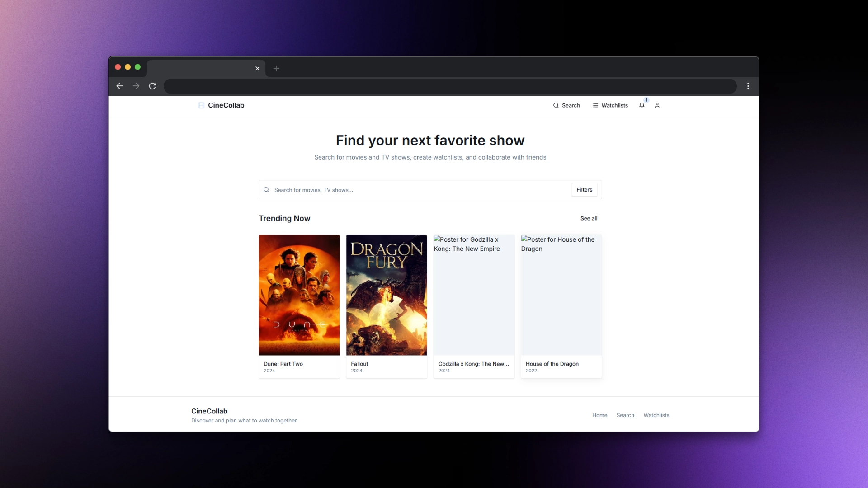Click the CineCollab film logo icon
Viewport: 868px width, 488px height.
click(x=201, y=105)
